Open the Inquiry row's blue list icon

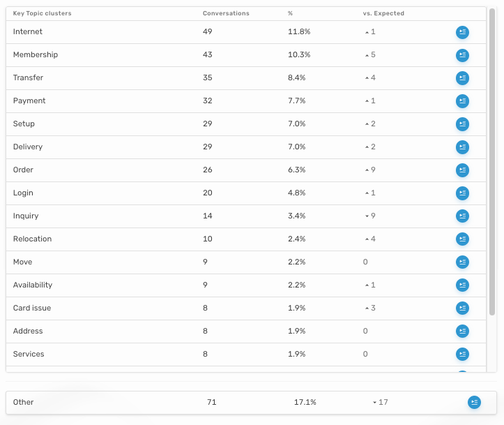coord(462,216)
